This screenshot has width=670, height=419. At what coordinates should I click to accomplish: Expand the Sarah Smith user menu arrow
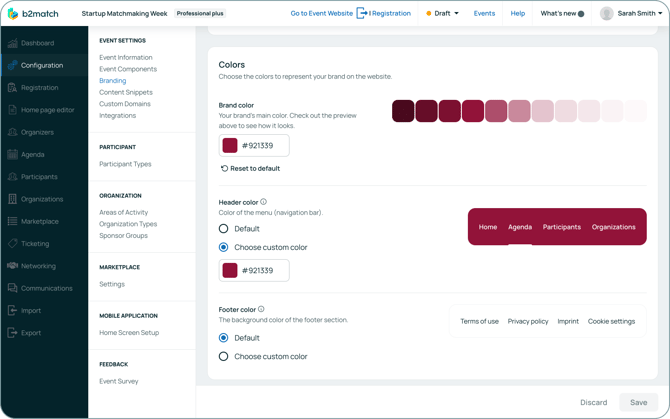(660, 13)
